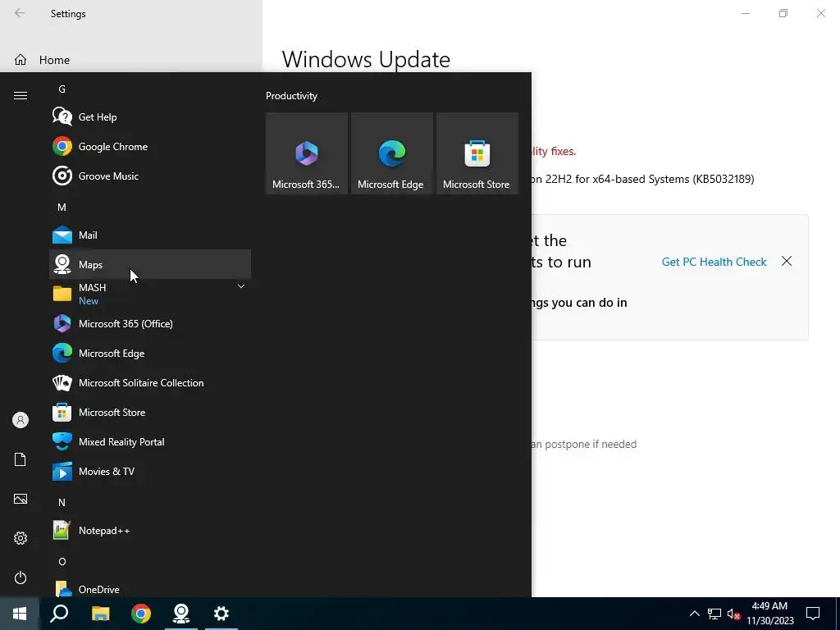Image resolution: width=840 pixels, height=630 pixels.
Task: Open the Mail app entry
Action: point(150,235)
